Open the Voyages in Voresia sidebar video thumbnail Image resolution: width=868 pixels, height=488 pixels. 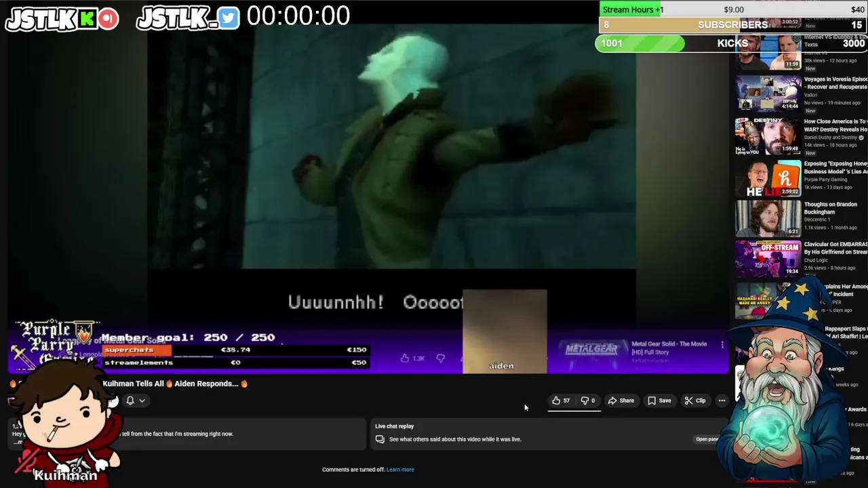[768, 94]
